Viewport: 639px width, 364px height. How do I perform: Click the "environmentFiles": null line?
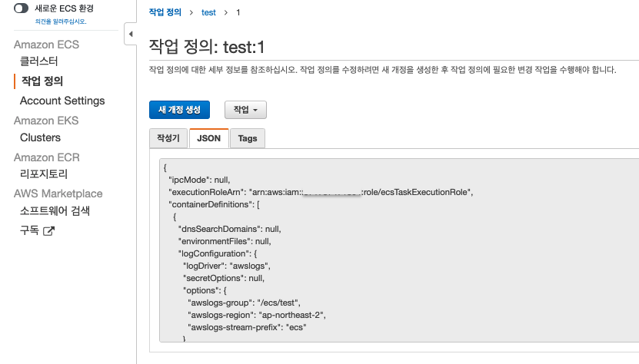click(225, 241)
